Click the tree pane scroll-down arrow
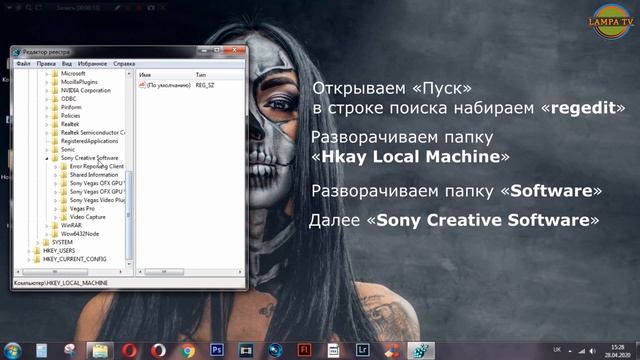Screen dimensions: 640x360 coord(129,264)
